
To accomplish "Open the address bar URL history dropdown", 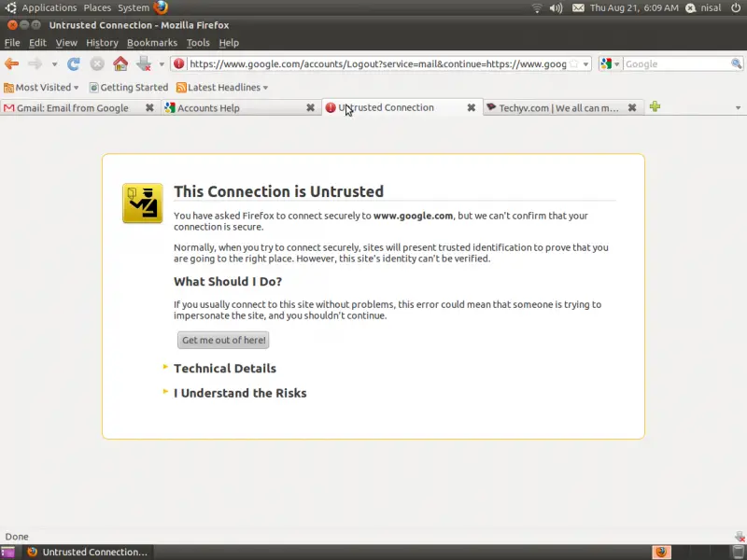I will pos(586,64).
